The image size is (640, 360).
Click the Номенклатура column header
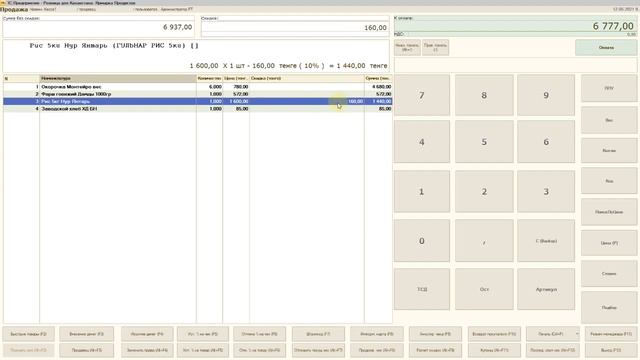tap(118, 78)
